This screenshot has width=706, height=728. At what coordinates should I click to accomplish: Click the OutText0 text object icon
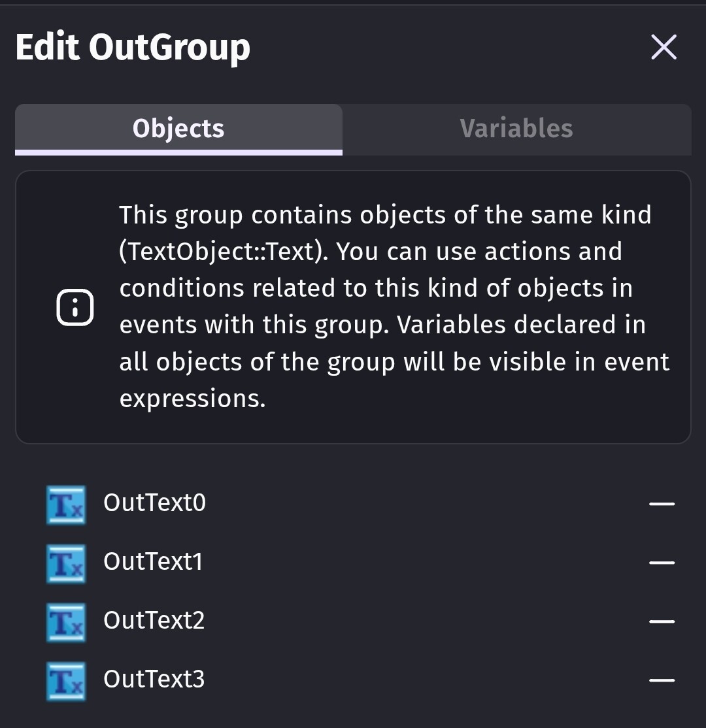pos(66,505)
